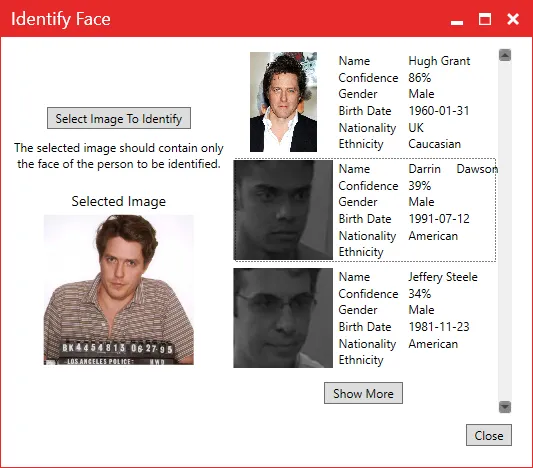Click the name Jeffery Steele
The width and height of the screenshot is (533, 468).
pyautogui.click(x=443, y=277)
